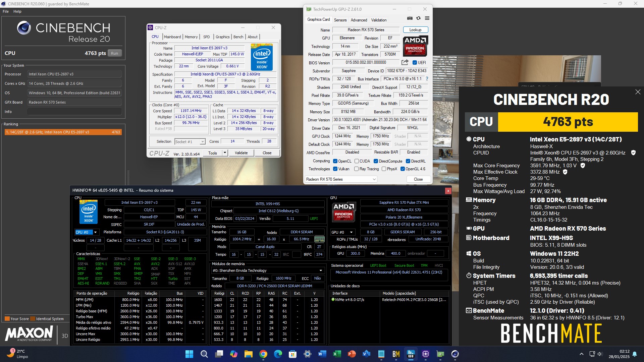Viewport: 644px width, 362px height.
Task: Open taskbar Search
Action: 204,354
